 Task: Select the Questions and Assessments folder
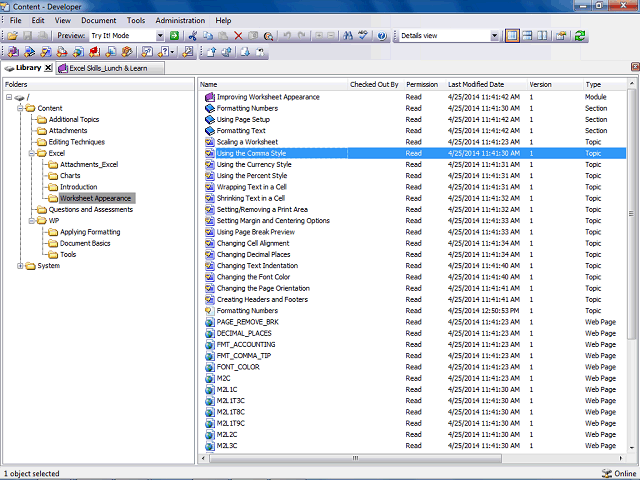[91, 210]
